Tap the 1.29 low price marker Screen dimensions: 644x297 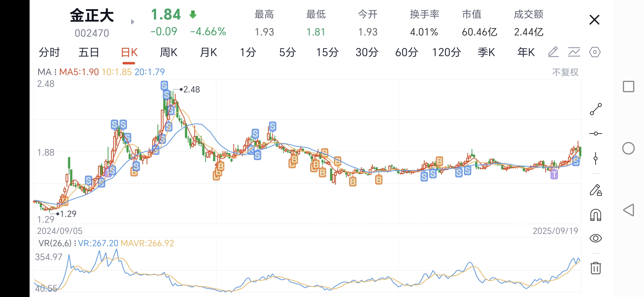[68, 214]
